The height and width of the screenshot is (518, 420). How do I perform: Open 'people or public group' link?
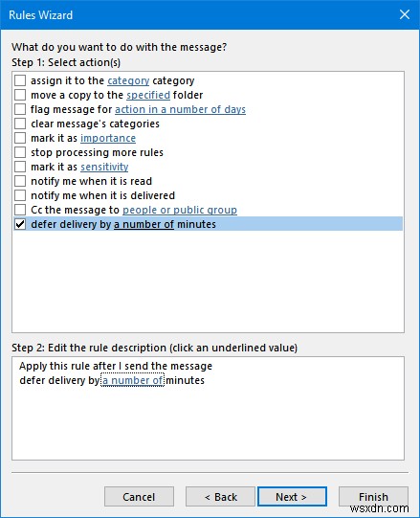pos(180,210)
